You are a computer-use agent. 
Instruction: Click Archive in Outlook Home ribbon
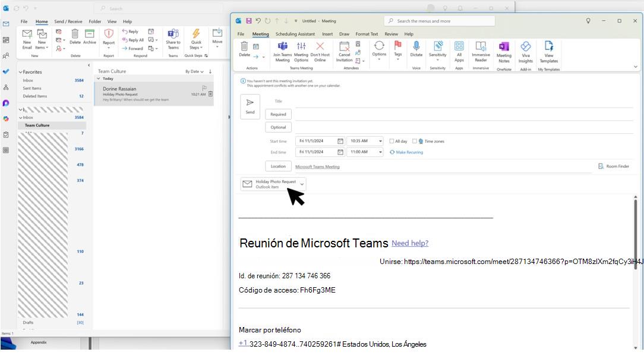coord(90,37)
